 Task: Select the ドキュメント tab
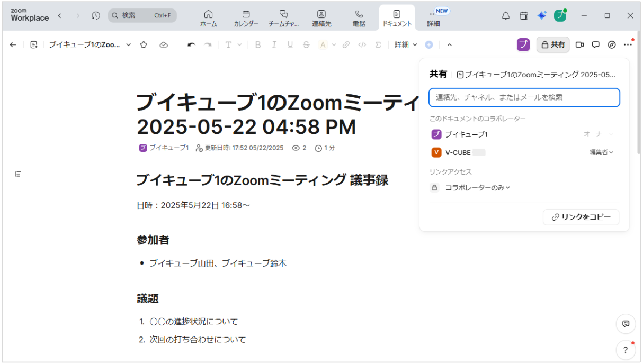click(397, 19)
